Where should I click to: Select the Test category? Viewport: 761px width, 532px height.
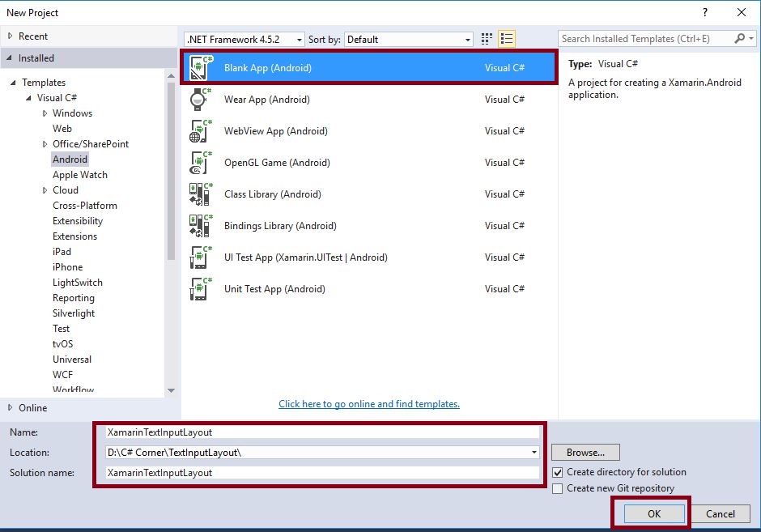(62, 329)
